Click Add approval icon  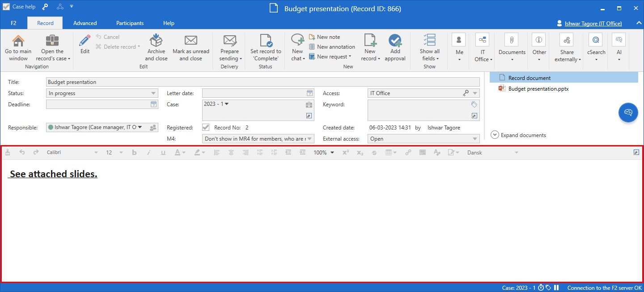(395, 41)
